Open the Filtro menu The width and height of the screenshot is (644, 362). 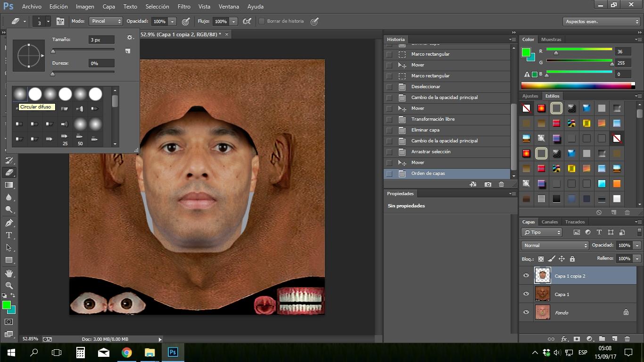point(184,7)
